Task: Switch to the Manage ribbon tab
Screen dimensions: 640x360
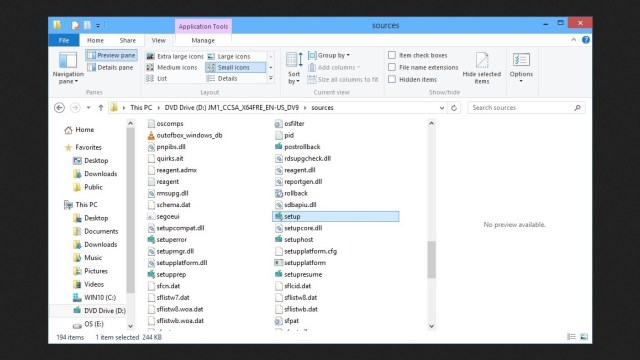Action: pyautogui.click(x=203, y=40)
